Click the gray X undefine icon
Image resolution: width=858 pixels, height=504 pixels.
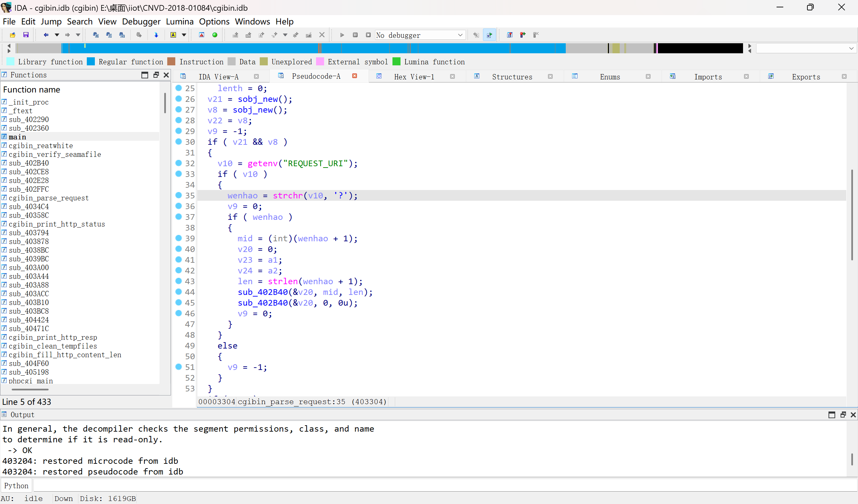(x=322, y=35)
